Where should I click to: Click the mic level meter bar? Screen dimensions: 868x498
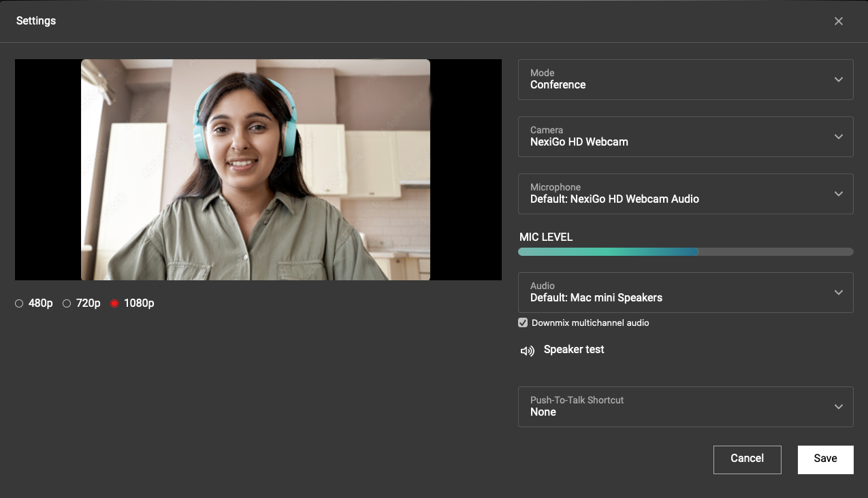pyautogui.click(x=686, y=252)
